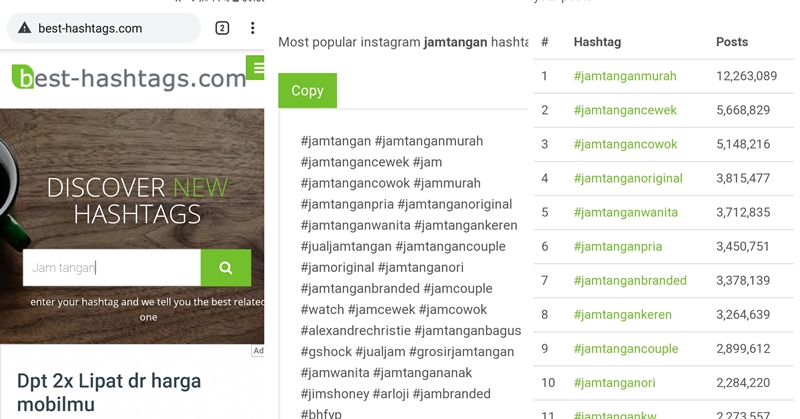
Task: Open the green hamburger menu
Action: [256, 67]
